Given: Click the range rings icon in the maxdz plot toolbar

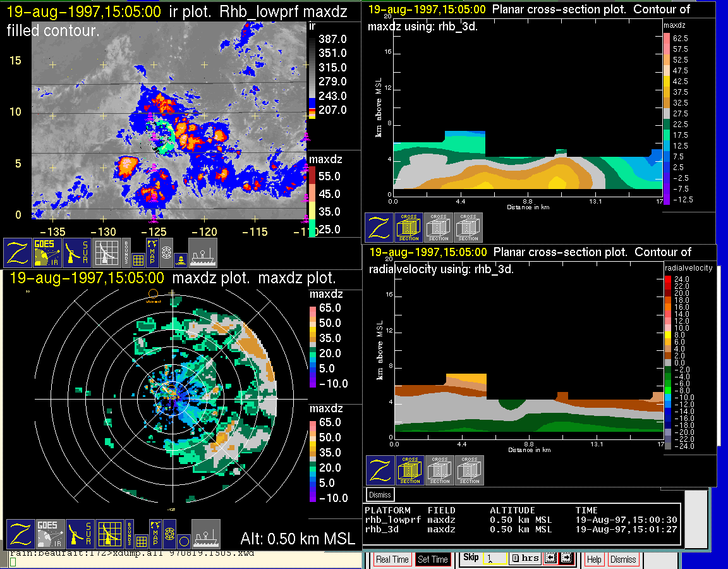Looking at the screenshot, I should (169, 534).
